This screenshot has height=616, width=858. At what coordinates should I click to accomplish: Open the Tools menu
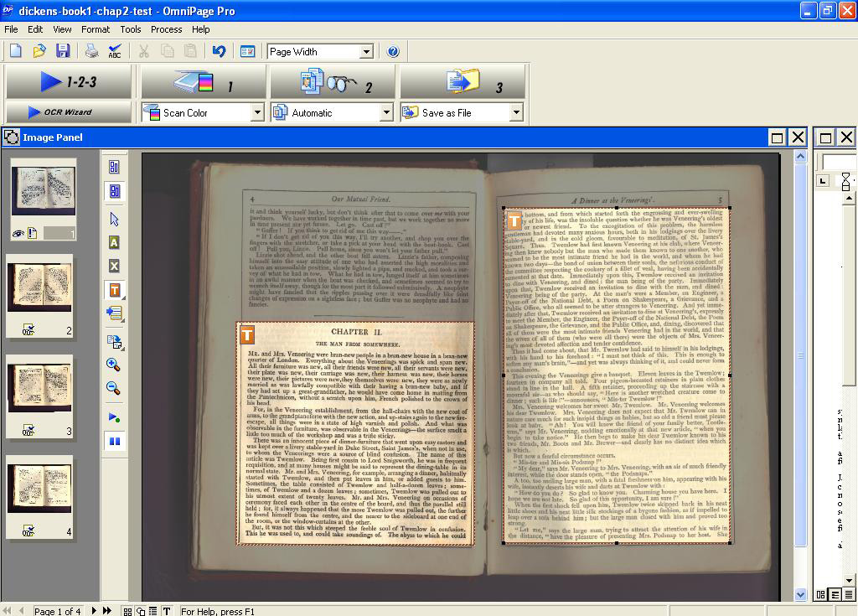point(130,29)
